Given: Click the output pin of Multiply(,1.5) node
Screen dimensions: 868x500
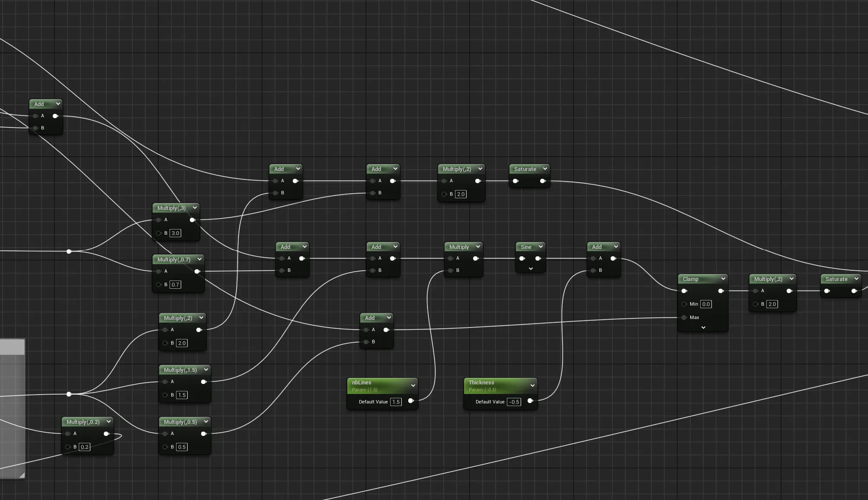Looking at the screenshot, I should (204, 382).
